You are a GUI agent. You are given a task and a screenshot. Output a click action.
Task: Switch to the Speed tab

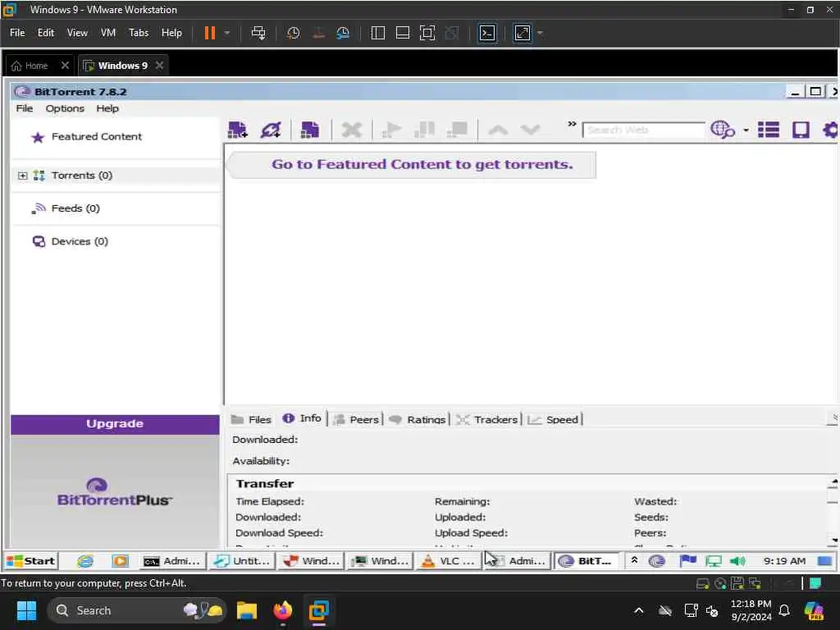point(553,419)
